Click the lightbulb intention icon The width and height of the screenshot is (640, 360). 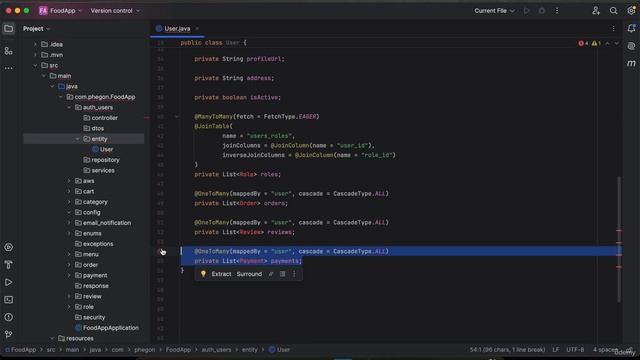pyautogui.click(x=203, y=274)
